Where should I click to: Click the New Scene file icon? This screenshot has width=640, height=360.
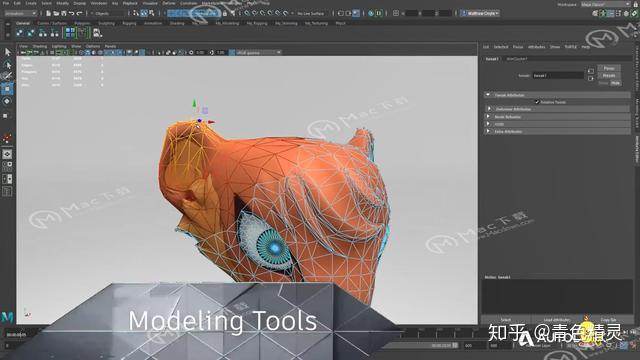click(48, 13)
